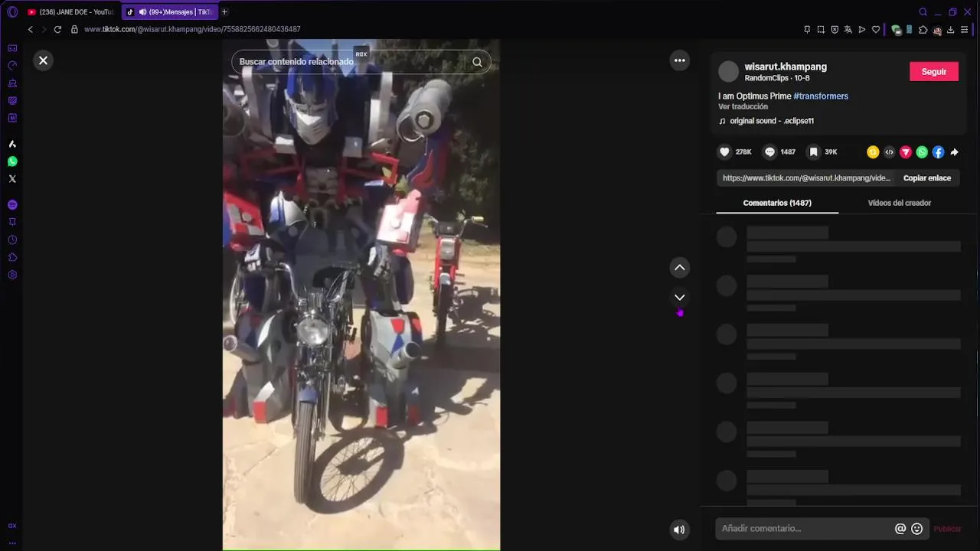Open Opera GX menu logo
The image size is (980, 551).
(x=12, y=12)
